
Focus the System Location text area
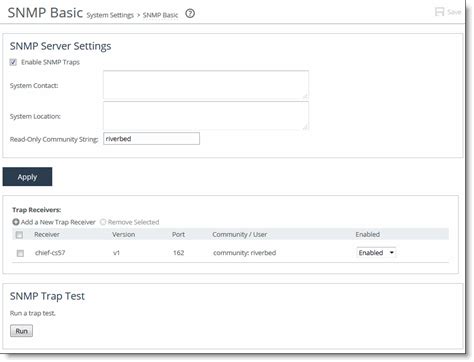click(x=206, y=115)
